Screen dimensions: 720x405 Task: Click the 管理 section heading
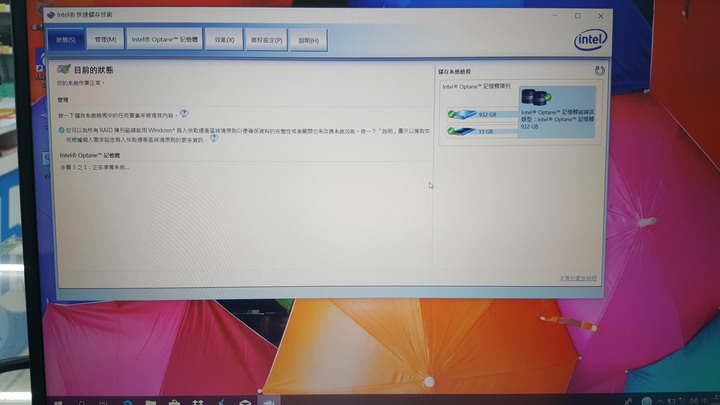tap(63, 100)
